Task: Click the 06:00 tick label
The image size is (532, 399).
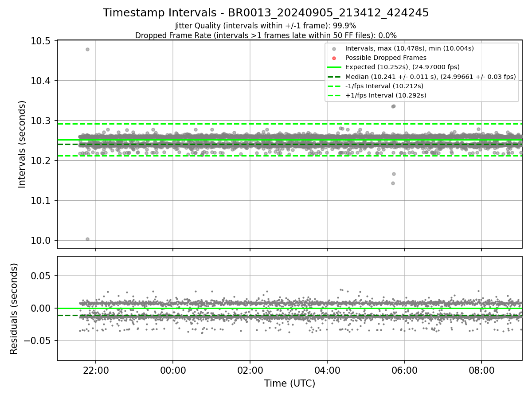Action: tap(404, 371)
